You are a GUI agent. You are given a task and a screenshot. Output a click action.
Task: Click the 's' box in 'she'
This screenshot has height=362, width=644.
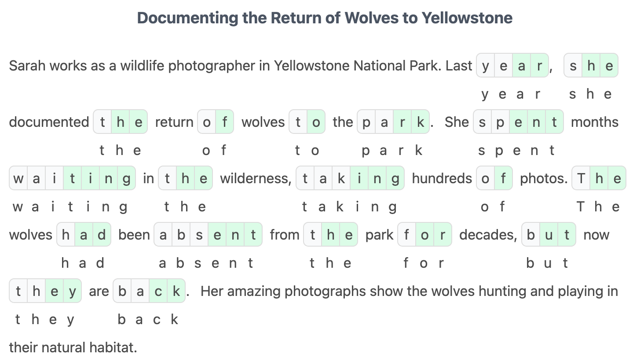573,66
